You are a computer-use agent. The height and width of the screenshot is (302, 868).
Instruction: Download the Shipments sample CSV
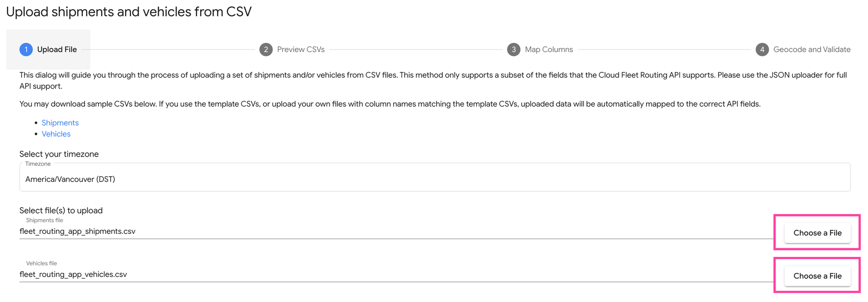60,123
